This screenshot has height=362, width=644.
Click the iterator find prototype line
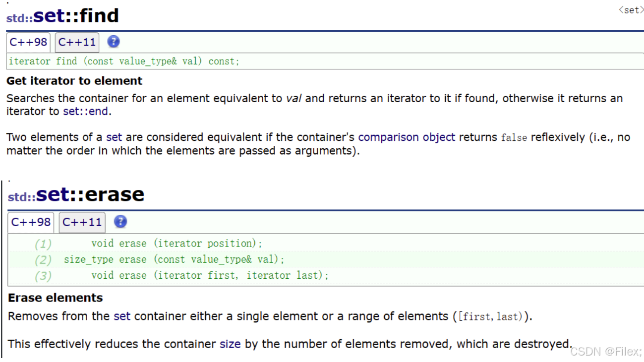[124, 61]
